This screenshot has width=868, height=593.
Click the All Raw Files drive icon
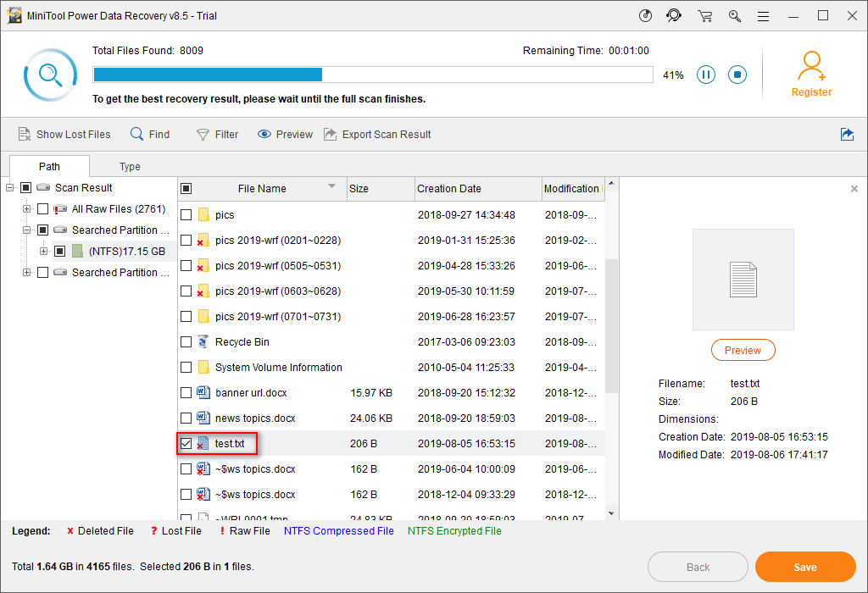point(60,209)
